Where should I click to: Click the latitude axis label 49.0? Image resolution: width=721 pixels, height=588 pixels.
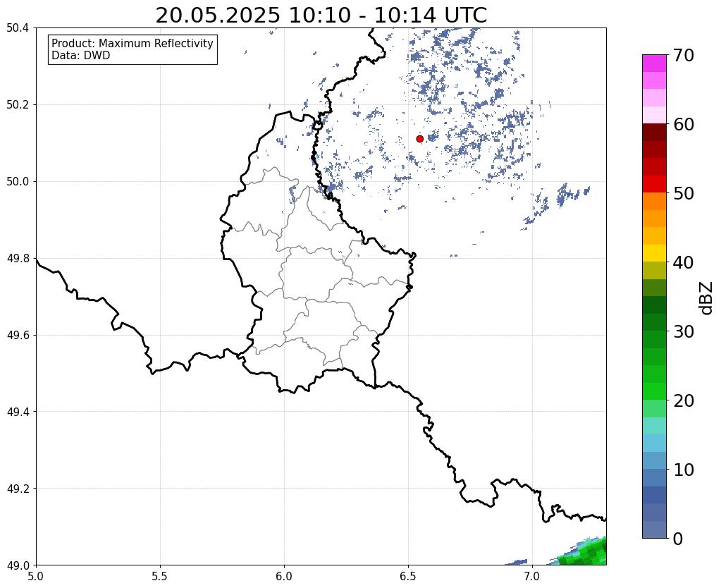pos(18,565)
